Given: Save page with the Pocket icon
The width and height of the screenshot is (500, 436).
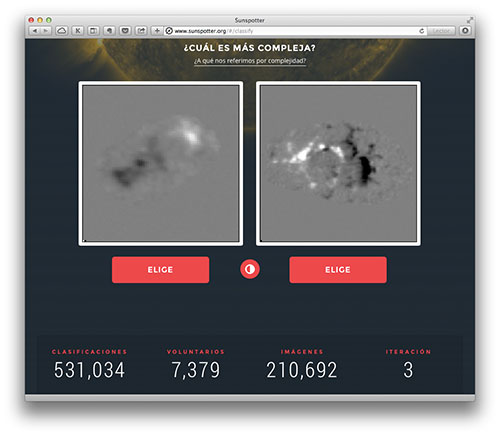Looking at the screenshot, I should [125, 31].
